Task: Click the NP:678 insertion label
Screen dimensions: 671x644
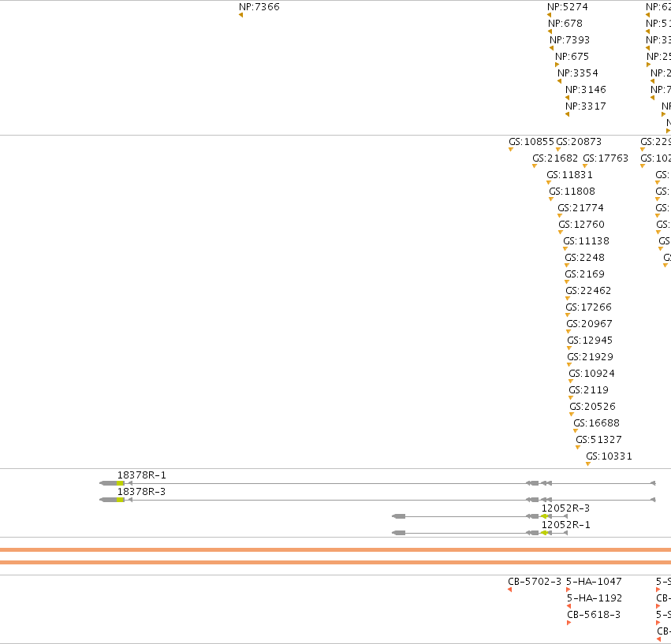Action: [565, 24]
